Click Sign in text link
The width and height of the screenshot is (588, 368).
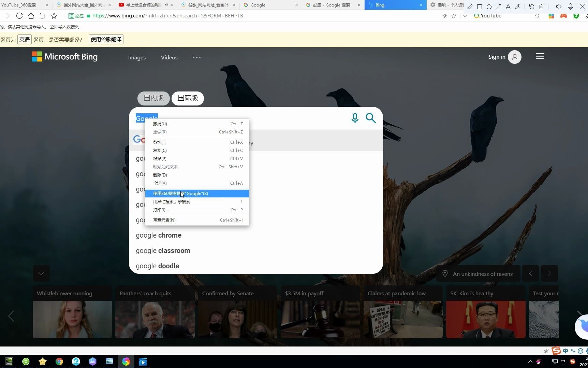click(x=497, y=57)
